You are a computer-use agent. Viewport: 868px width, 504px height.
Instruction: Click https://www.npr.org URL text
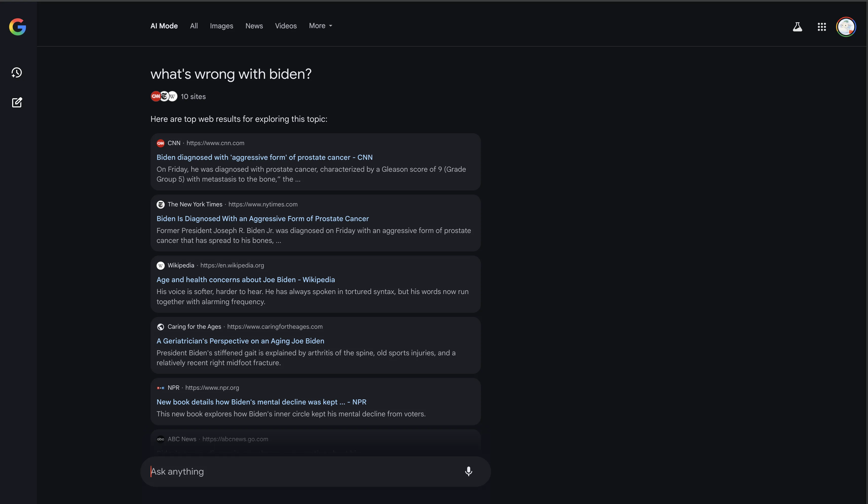[212, 388]
